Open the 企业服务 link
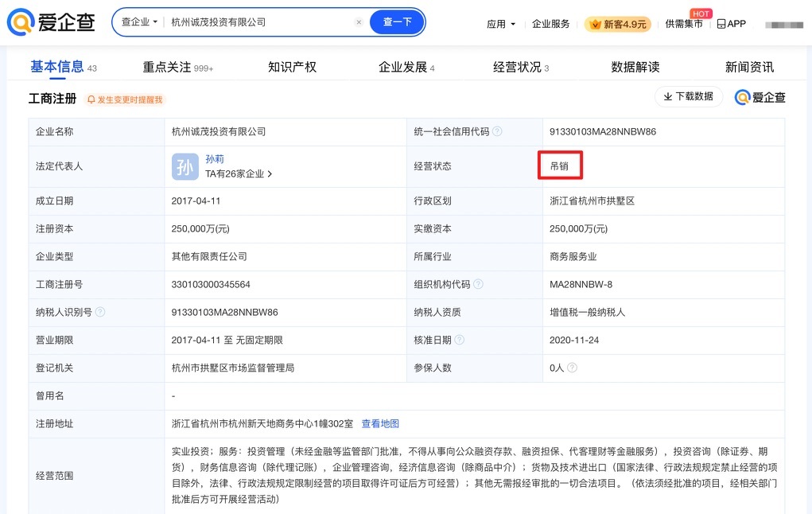Screen dimensions: 812x514 coord(550,24)
